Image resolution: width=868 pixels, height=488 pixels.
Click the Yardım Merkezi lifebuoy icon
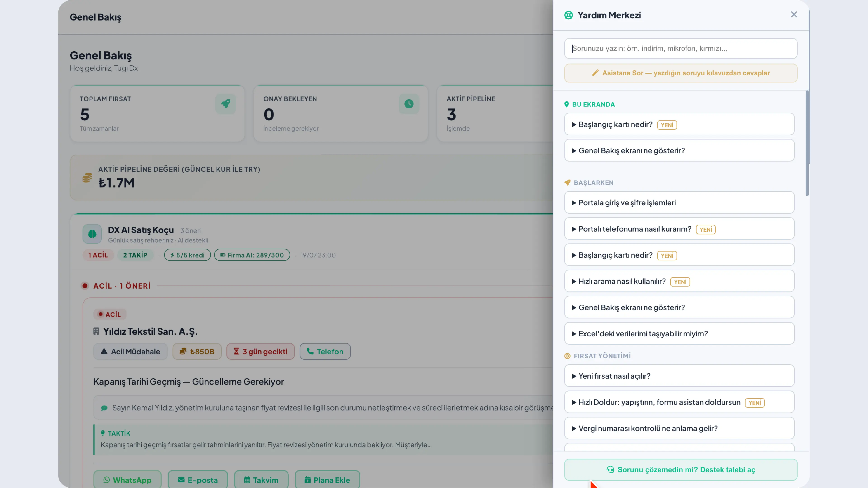[568, 15]
